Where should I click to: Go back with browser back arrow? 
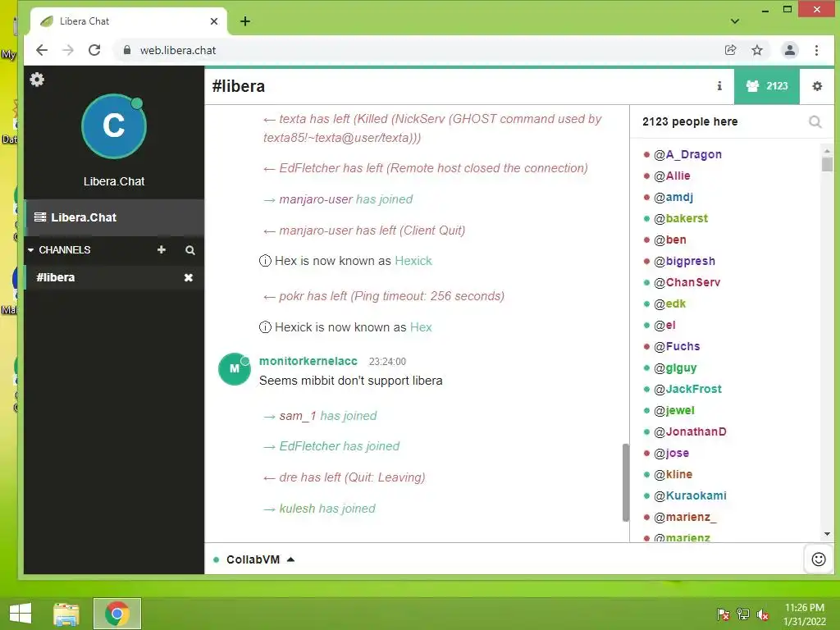[42, 50]
